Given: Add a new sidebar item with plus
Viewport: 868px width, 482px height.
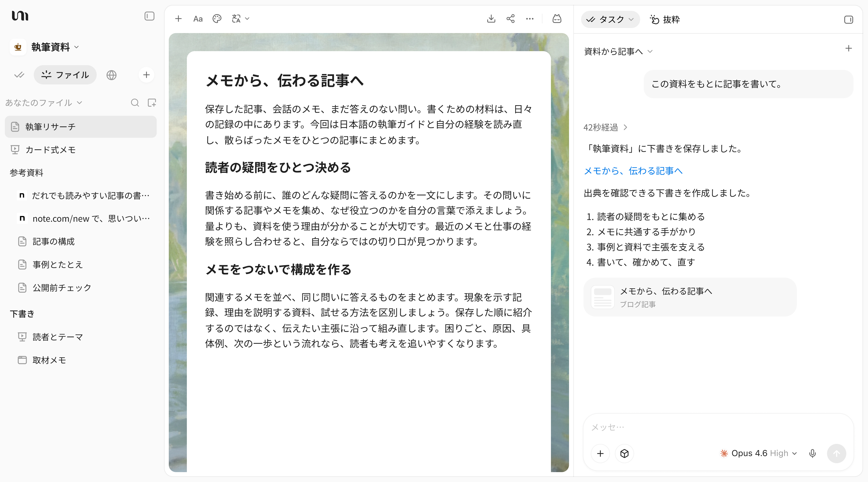Looking at the screenshot, I should click(146, 75).
